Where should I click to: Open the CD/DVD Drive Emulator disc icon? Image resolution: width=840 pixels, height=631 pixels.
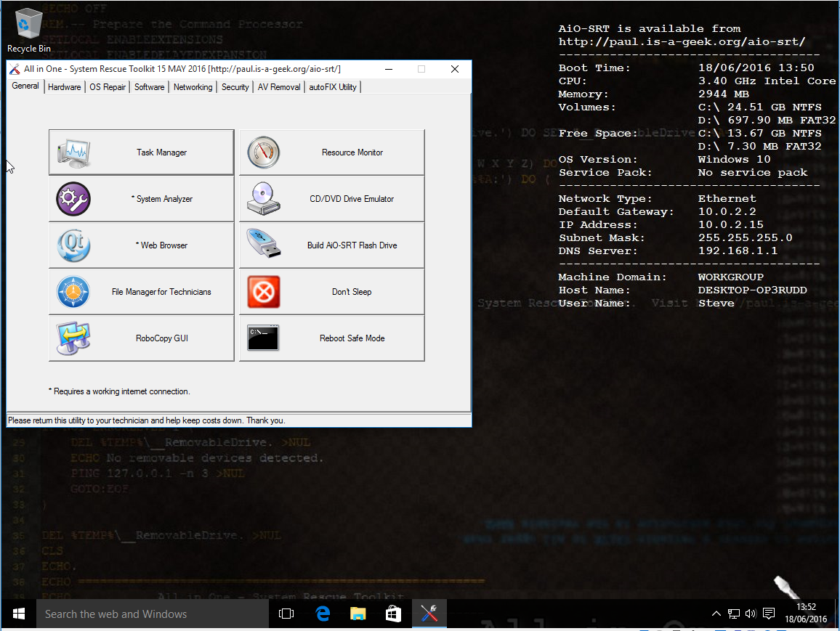tap(262, 198)
